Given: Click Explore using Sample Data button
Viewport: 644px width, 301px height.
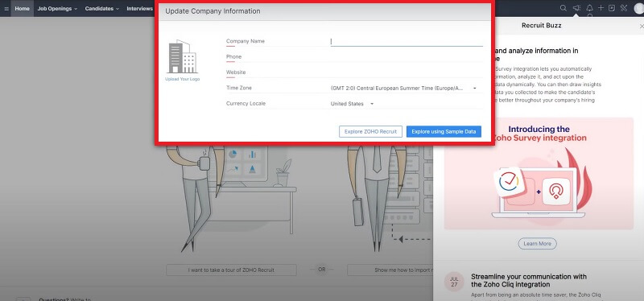Looking at the screenshot, I should click(444, 131).
